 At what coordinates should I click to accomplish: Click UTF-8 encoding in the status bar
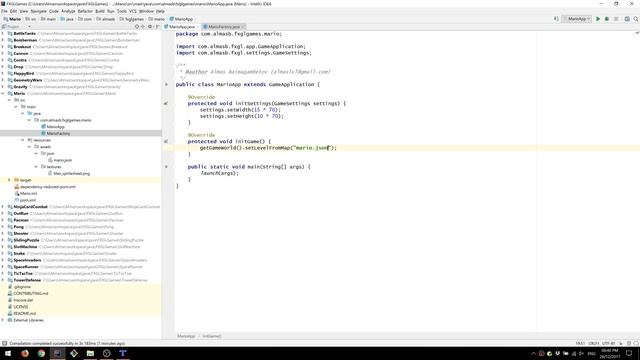[x=608, y=343]
